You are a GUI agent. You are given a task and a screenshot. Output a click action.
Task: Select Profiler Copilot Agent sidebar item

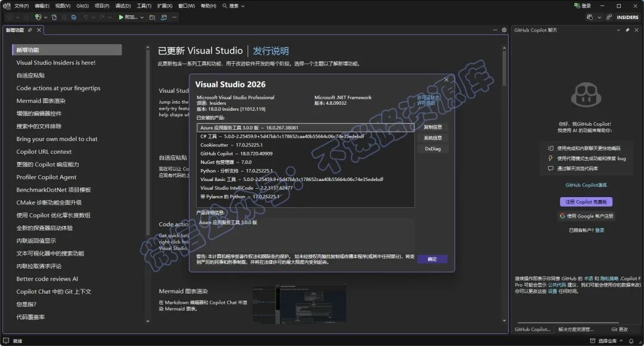pyautogui.click(x=47, y=177)
